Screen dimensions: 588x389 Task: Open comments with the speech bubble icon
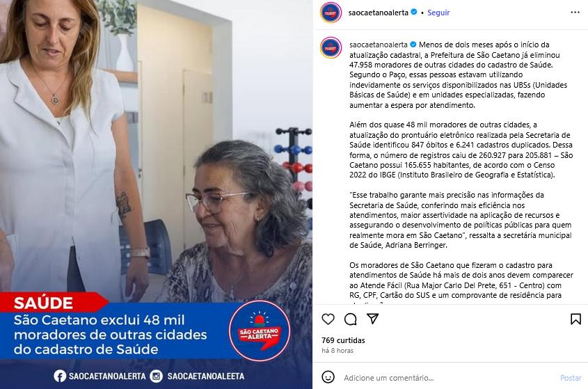click(x=350, y=319)
